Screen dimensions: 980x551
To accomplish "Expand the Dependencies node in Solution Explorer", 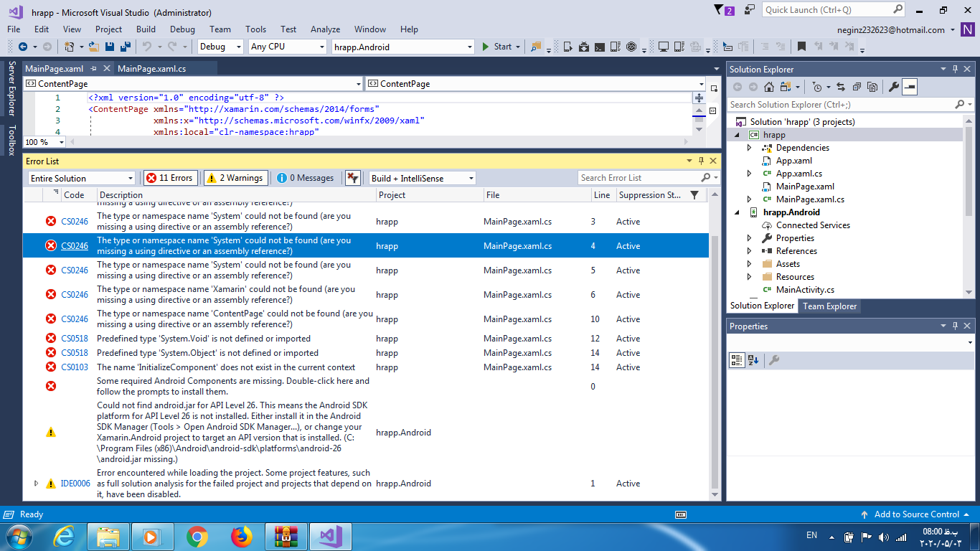I will [x=750, y=148].
